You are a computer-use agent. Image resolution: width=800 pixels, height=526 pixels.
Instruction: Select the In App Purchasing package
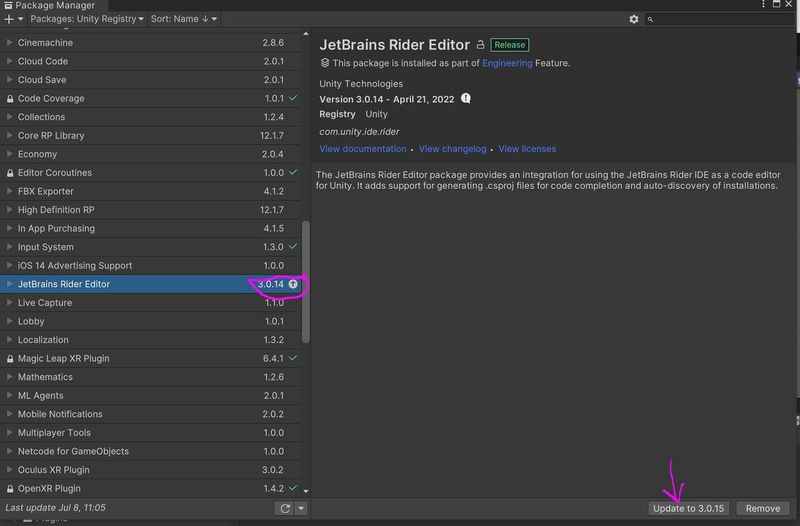pos(151,229)
